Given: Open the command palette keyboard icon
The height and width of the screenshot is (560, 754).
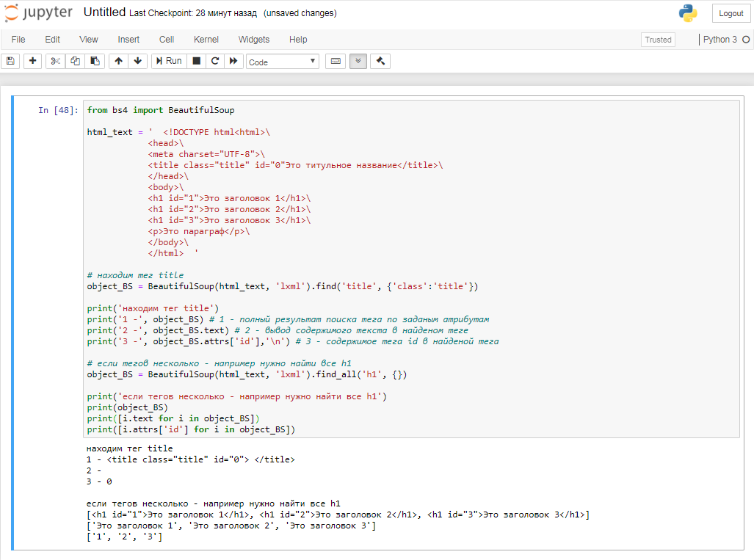Looking at the screenshot, I should coord(336,61).
